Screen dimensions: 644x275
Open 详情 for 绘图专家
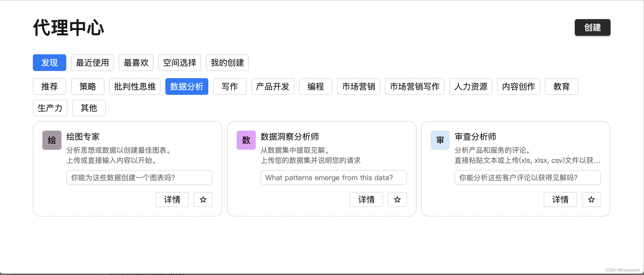point(172,200)
